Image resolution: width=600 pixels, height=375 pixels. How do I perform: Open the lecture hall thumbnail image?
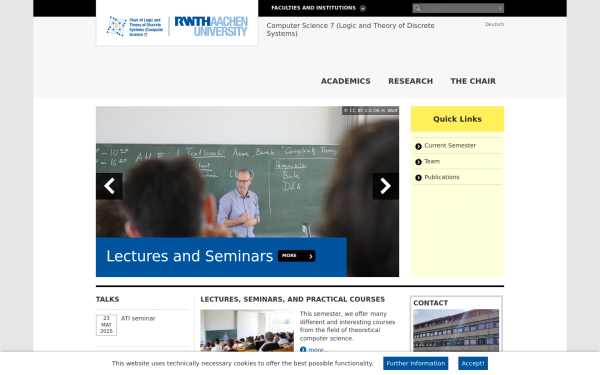pyautogui.click(x=247, y=331)
